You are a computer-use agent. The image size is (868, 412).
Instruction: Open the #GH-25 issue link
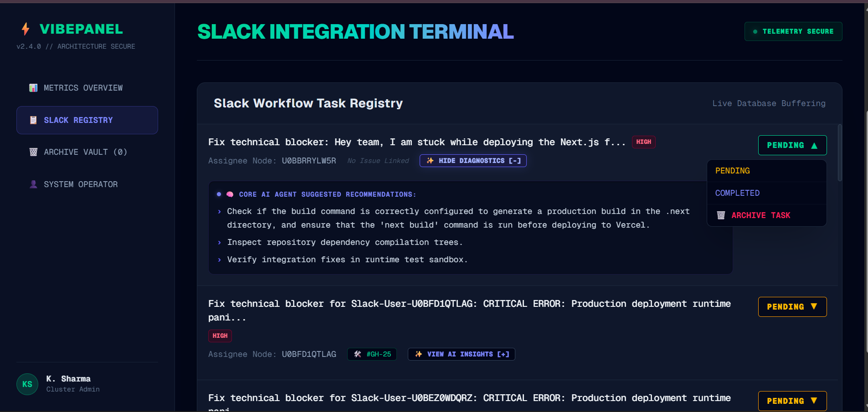tap(372, 354)
